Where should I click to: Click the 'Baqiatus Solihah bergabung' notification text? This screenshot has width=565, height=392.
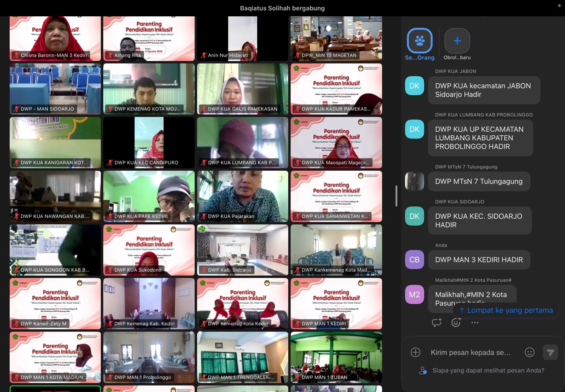(282, 8)
